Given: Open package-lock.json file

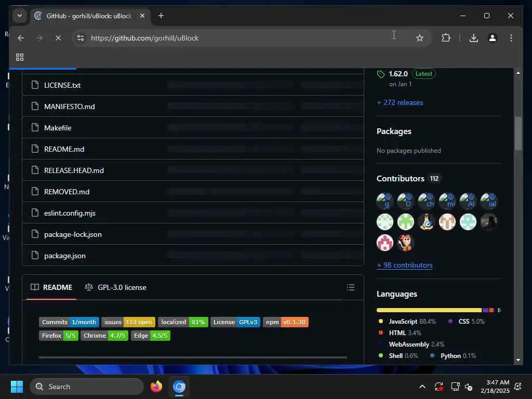Looking at the screenshot, I should tap(73, 235).
